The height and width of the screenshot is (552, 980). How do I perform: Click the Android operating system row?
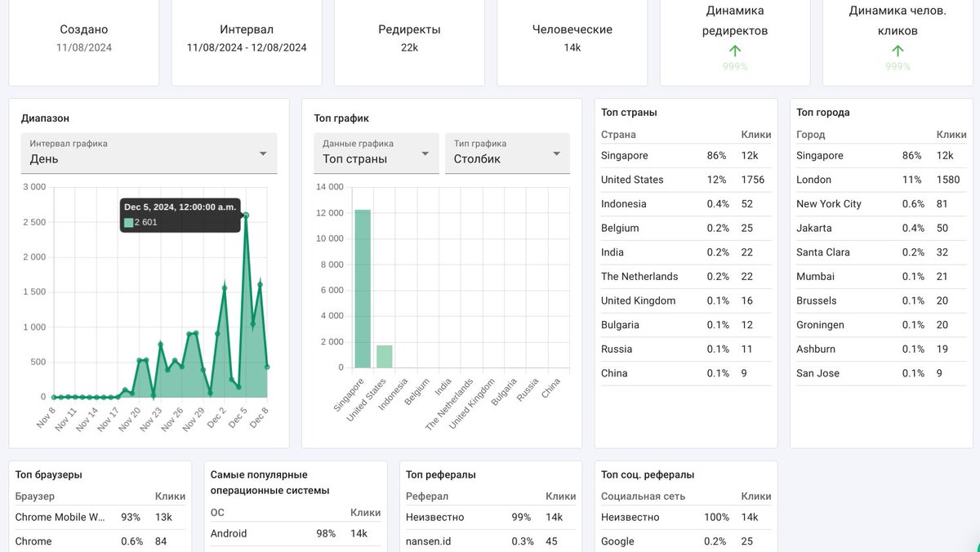pos(296,533)
